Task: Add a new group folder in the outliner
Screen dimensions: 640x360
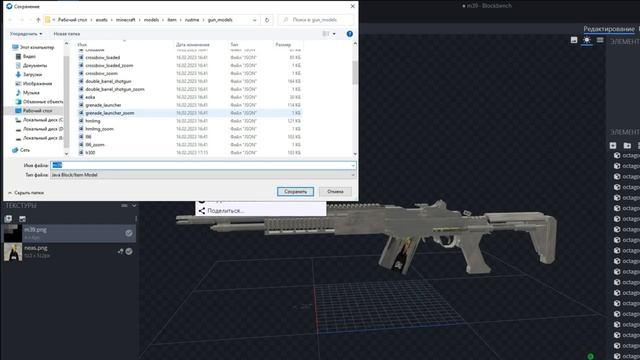Action: [x=627, y=145]
